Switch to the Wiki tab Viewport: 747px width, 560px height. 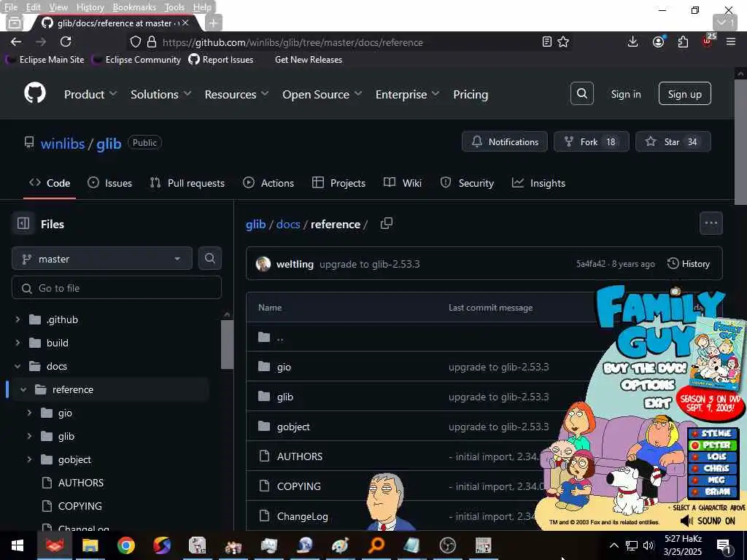pyautogui.click(x=403, y=183)
